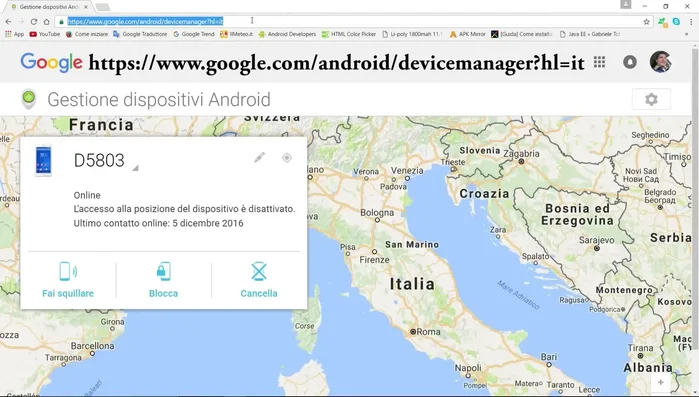
Task: Open Google notifications bell
Action: [629, 62]
